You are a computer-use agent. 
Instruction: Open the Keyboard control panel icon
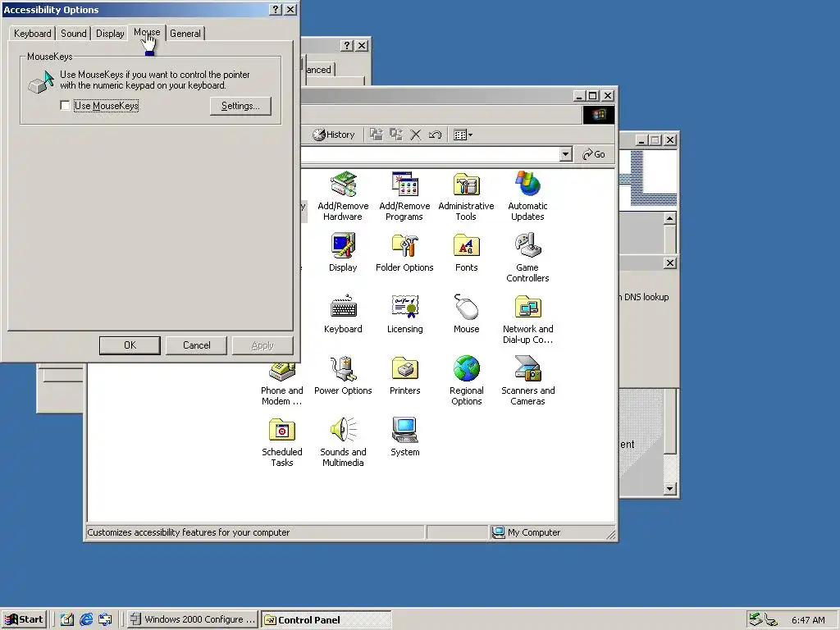point(343,314)
